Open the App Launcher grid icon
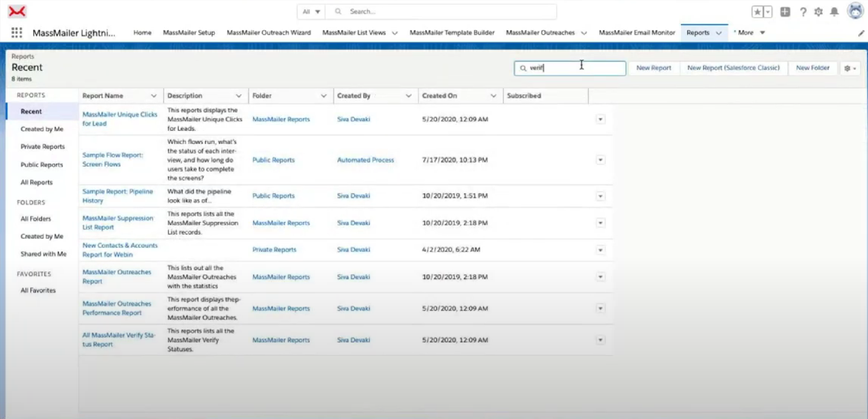The width and height of the screenshot is (868, 419). click(17, 33)
